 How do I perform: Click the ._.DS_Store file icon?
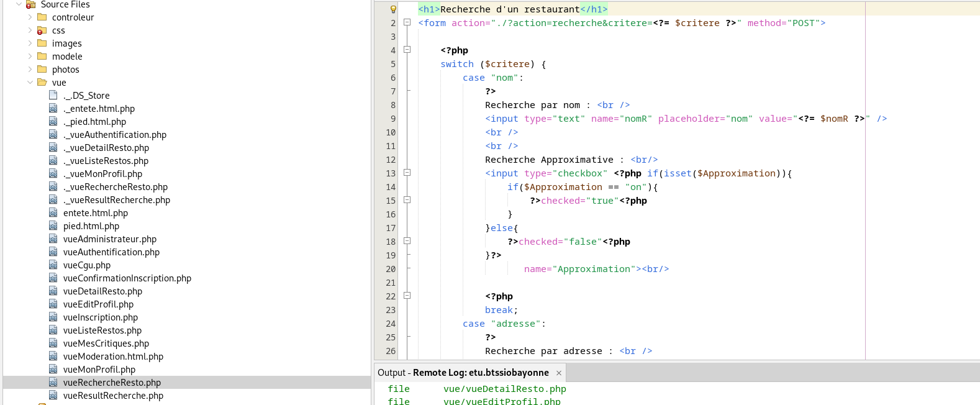(53, 95)
